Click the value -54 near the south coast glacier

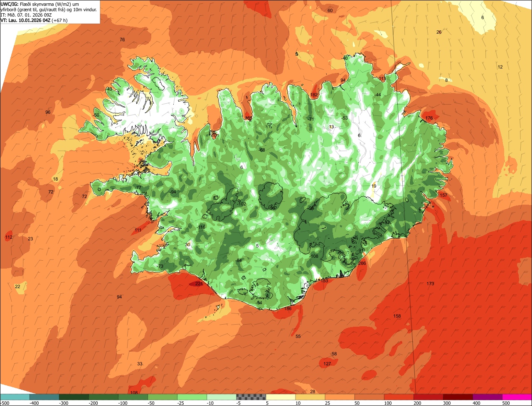pos(259,303)
